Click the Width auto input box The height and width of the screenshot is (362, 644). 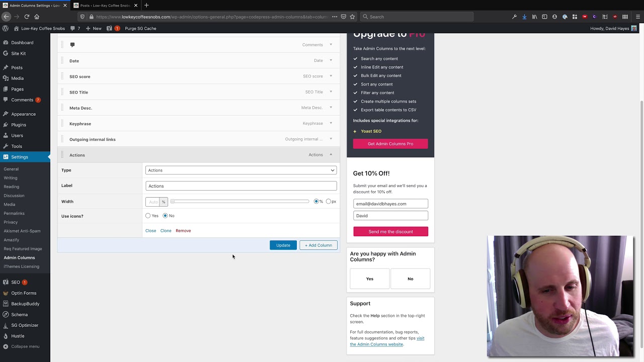pyautogui.click(x=152, y=202)
